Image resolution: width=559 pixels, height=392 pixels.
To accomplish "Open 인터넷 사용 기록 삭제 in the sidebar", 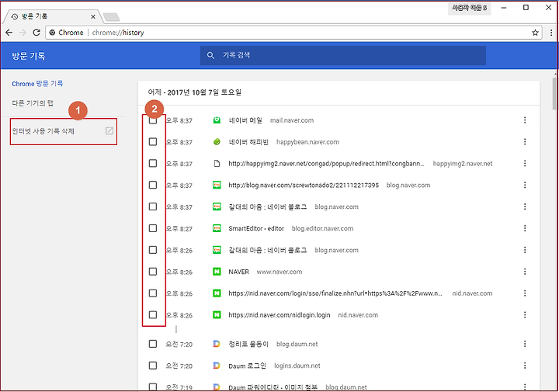I will tap(43, 131).
